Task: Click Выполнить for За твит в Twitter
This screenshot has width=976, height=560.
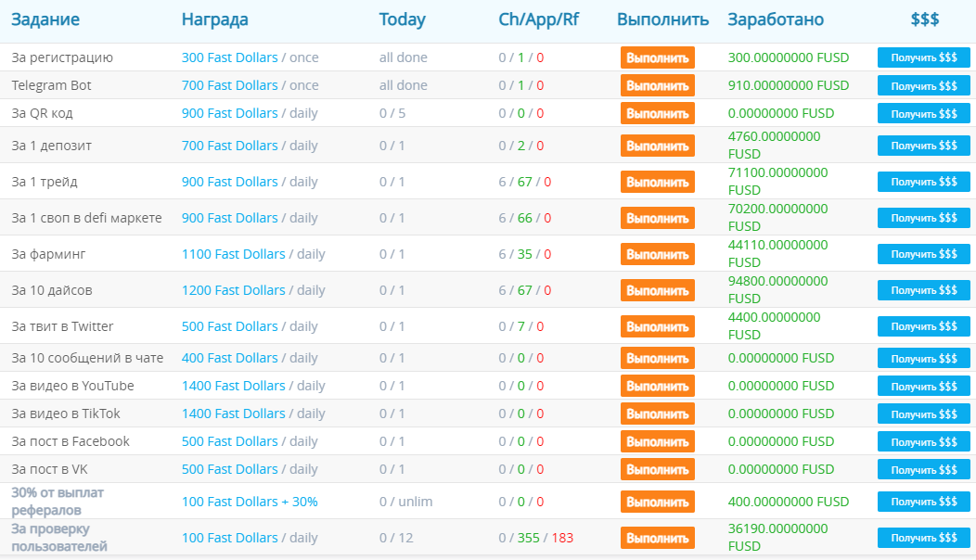Action: (x=657, y=326)
